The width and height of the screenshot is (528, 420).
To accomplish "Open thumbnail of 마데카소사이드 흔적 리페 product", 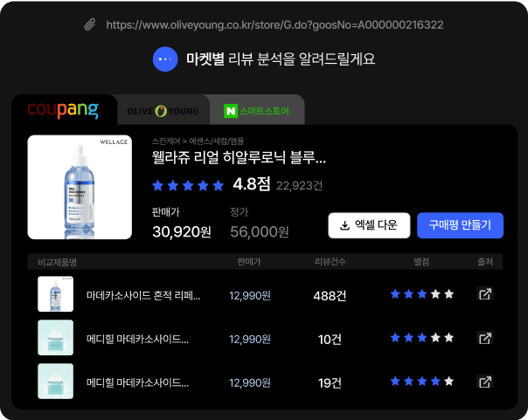I will coord(56,294).
